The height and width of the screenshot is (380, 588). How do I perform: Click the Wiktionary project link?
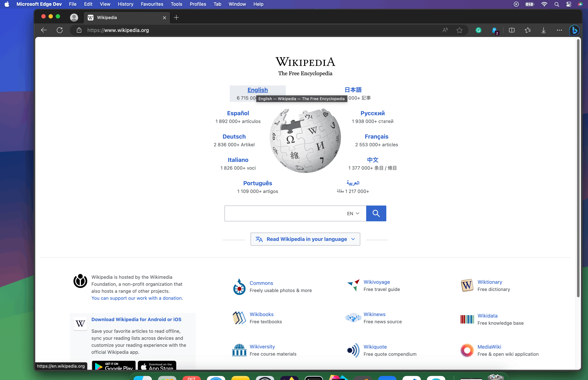pos(489,282)
